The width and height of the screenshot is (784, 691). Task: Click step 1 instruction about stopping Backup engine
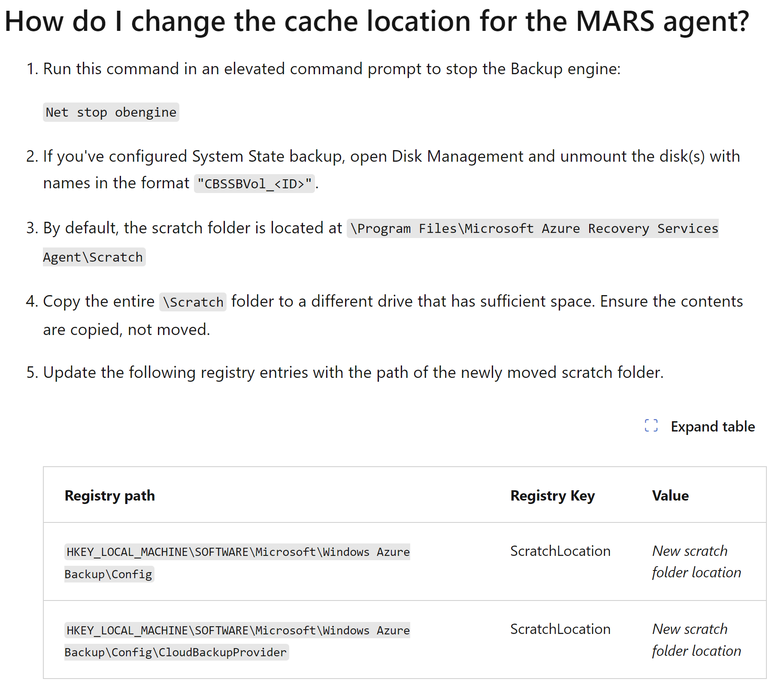coord(331,68)
